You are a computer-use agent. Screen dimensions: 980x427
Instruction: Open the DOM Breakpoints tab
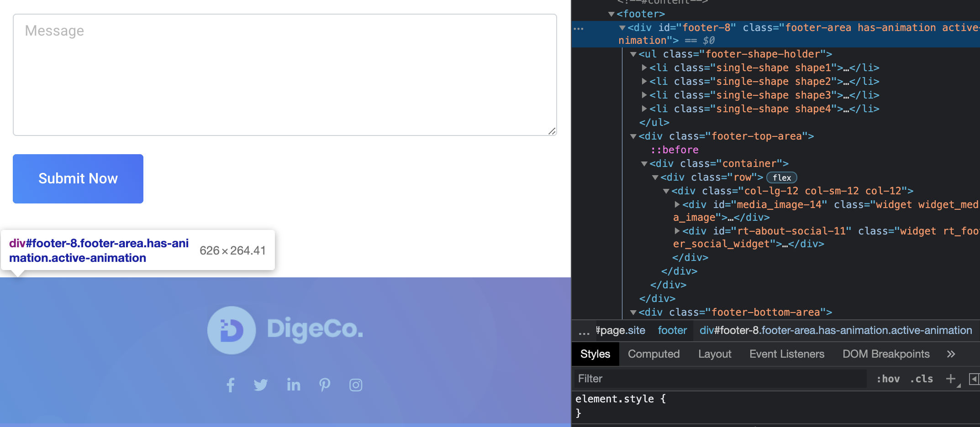[886, 354]
